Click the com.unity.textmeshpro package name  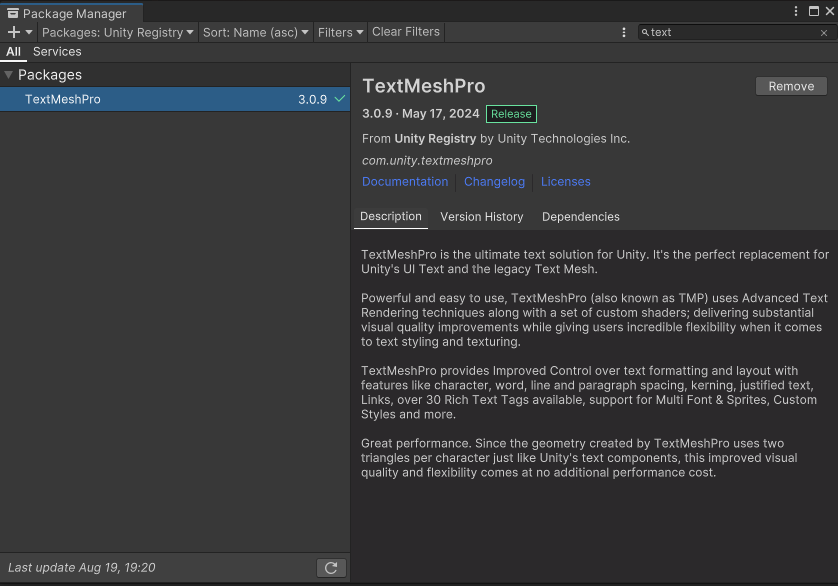coord(427,160)
